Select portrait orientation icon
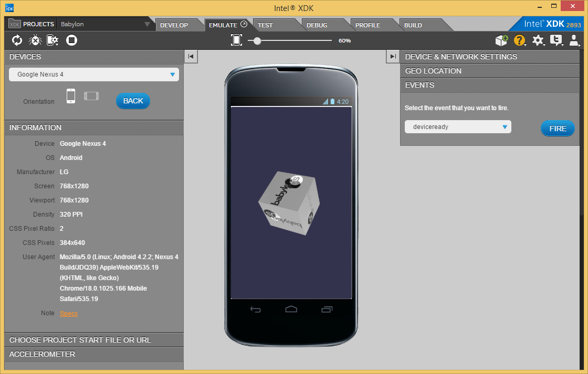Screen dimensions: 588x374 pyautogui.click(x=71, y=96)
